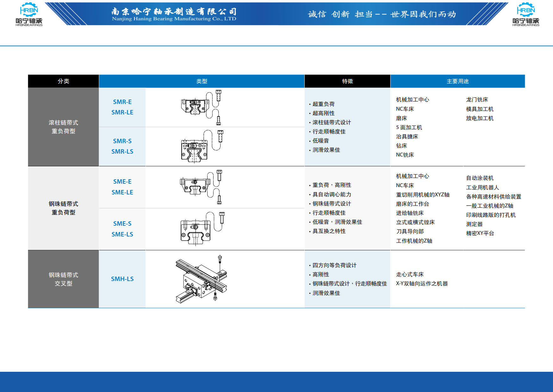Click the 特徵 column header
Viewport: 553px width, 392px height.
click(347, 81)
